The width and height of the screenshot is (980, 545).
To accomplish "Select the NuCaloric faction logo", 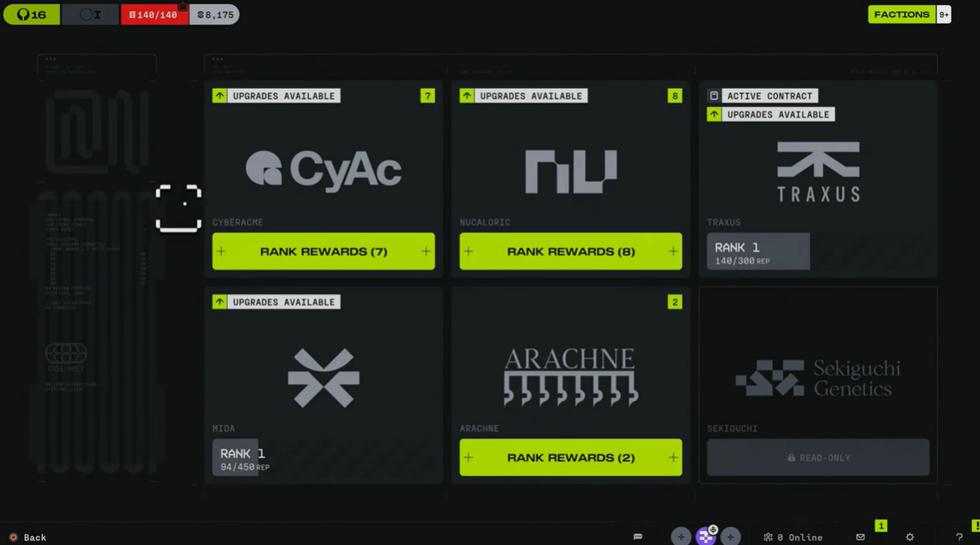I will 571,171.
